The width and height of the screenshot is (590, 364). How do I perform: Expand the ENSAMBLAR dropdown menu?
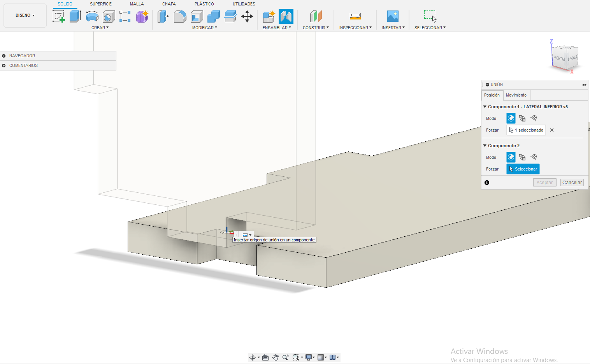277,28
